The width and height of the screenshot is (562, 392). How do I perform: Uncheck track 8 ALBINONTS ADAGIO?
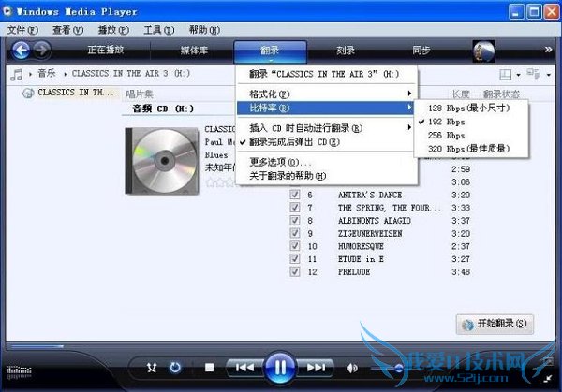click(295, 220)
